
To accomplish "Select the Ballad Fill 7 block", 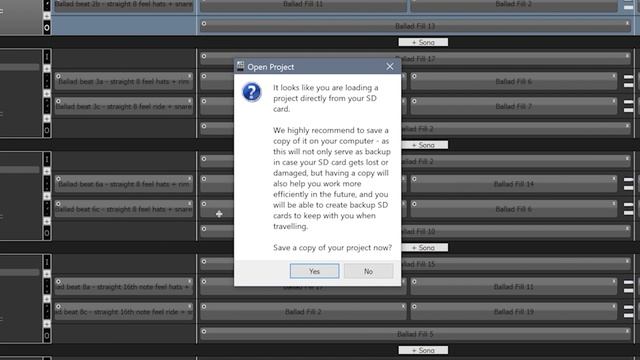I will pyautogui.click(x=513, y=107).
